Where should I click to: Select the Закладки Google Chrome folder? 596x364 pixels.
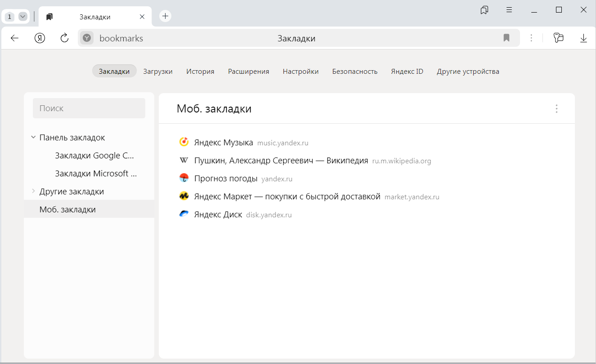(94, 156)
